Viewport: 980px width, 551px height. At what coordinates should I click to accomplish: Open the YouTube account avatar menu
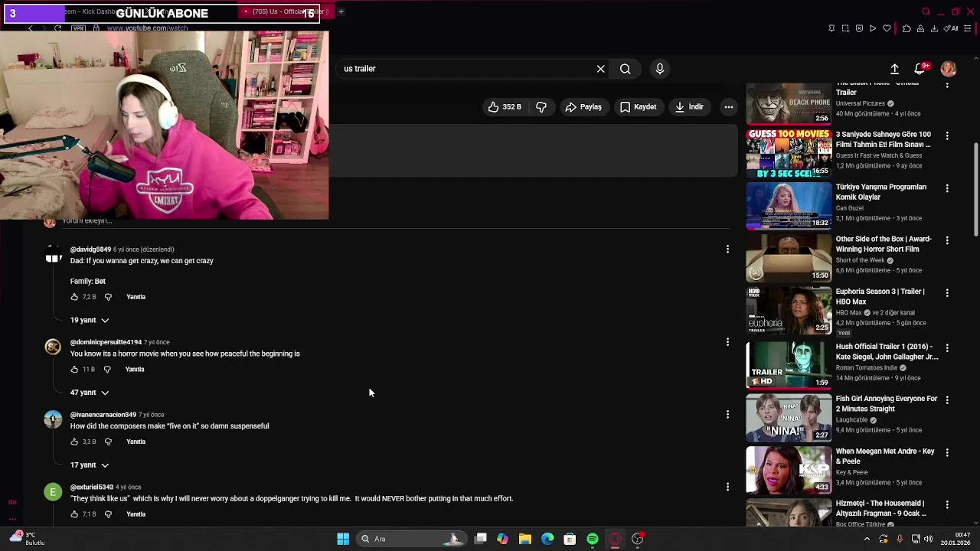point(949,69)
